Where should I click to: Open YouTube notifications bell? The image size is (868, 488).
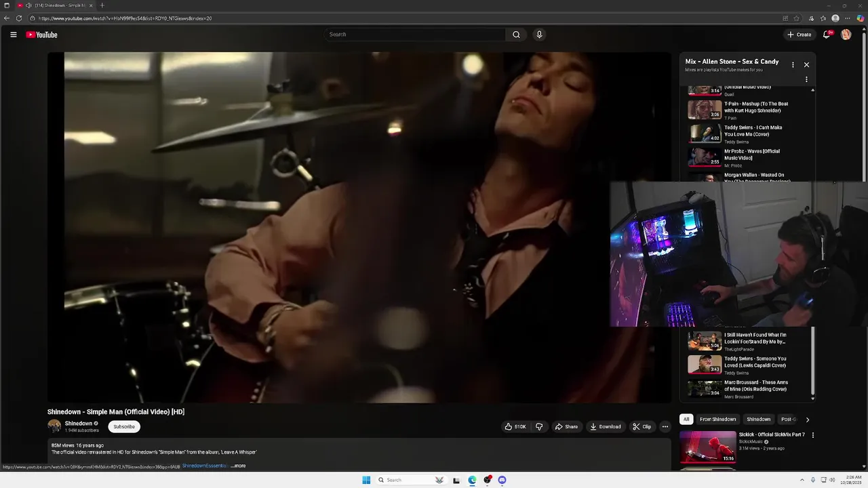click(827, 35)
